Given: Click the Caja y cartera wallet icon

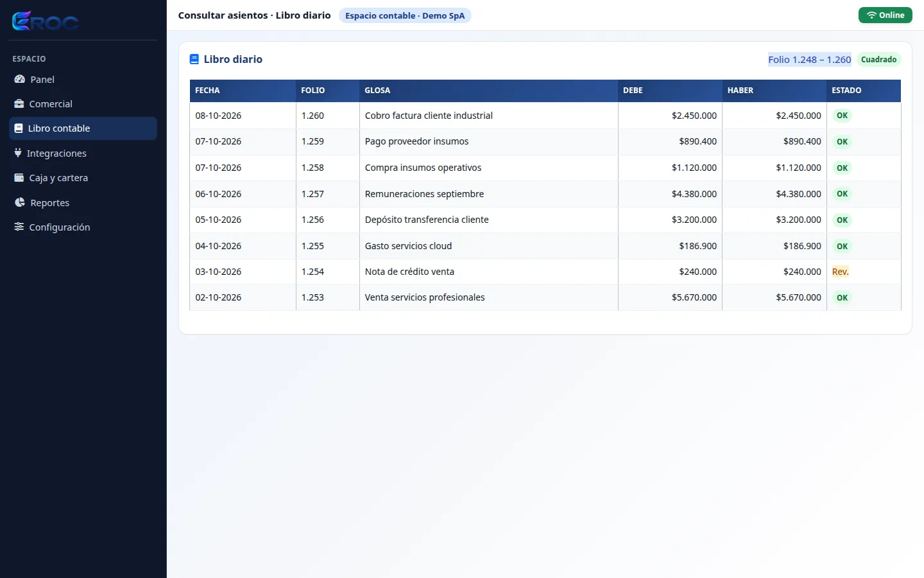Looking at the screenshot, I should point(19,177).
